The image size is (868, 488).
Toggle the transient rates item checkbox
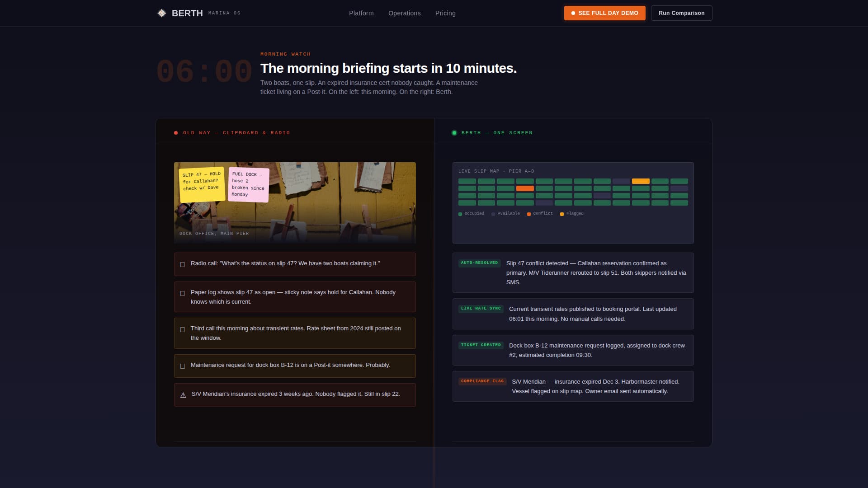(x=182, y=329)
